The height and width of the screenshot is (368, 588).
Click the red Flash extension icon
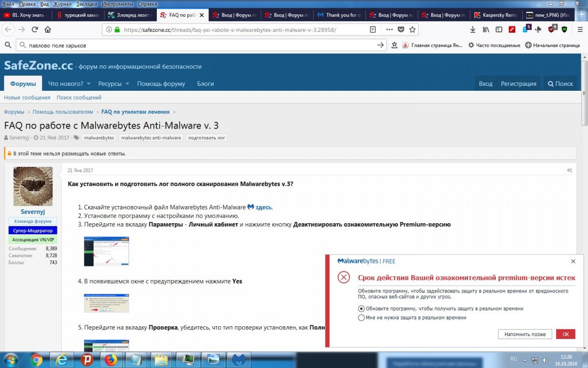pos(512,29)
